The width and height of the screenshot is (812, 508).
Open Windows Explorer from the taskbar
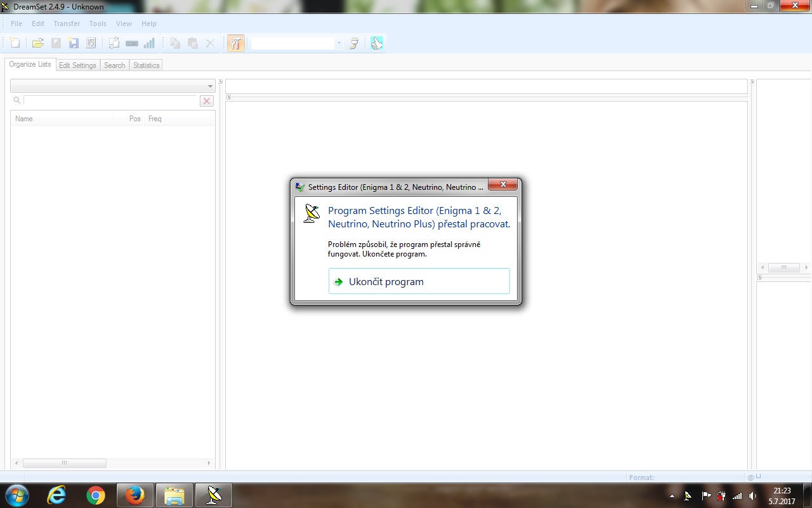[174, 495]
